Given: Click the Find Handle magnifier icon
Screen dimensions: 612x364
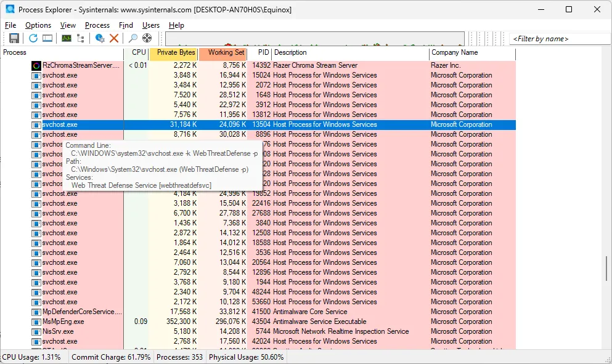Looking at the screenshot, I should [133, 38].
